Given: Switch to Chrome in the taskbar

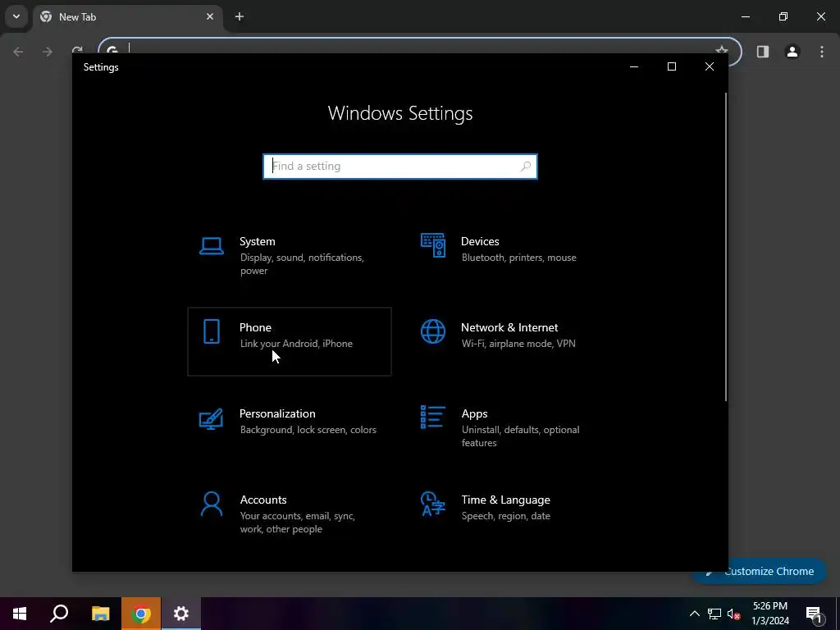Looking at the screenshot, I should (141, 614).
